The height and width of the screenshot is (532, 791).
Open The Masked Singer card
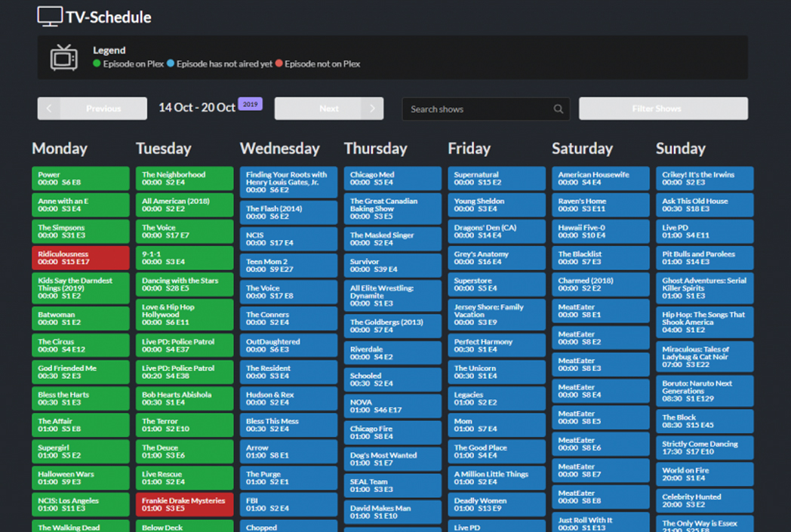point(392,239)
